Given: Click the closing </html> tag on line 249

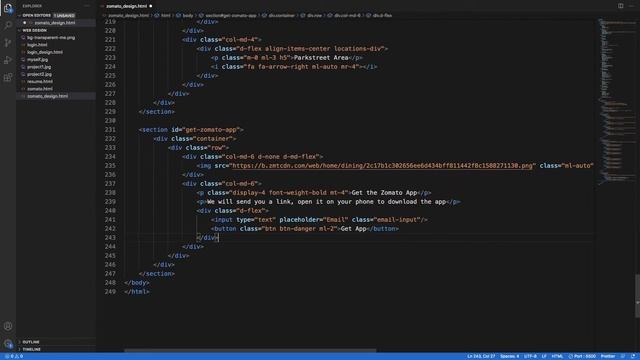Looking at the screenshot, I should (137, 292).
